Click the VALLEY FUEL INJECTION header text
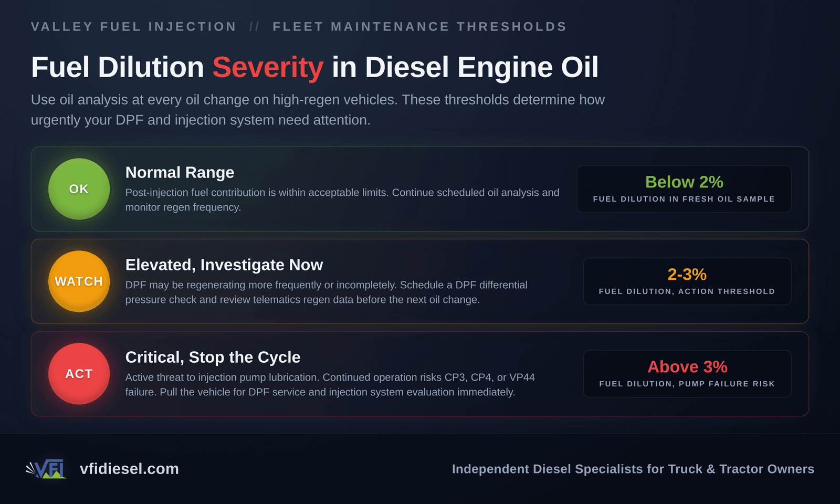This screenshot has height=504, width=840. (134, 27)
